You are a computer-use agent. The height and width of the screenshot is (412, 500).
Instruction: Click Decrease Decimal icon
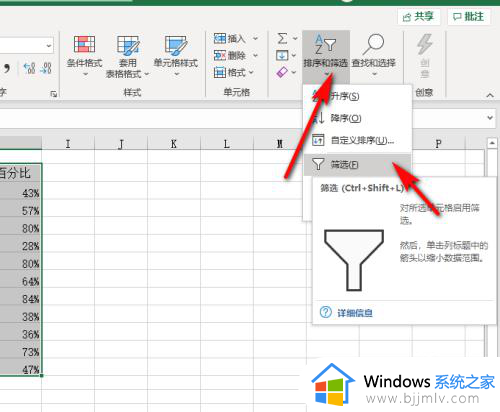click(46, 68)
